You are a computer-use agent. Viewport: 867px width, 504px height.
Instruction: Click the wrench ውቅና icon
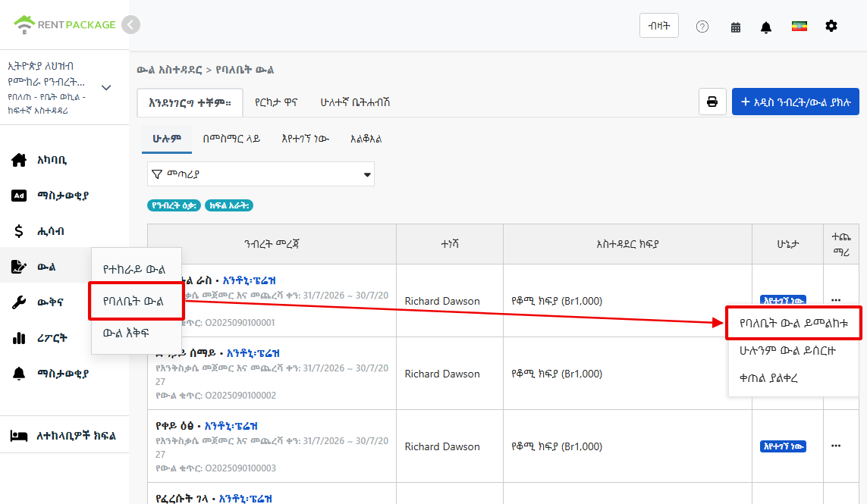[x=19, y=302]
